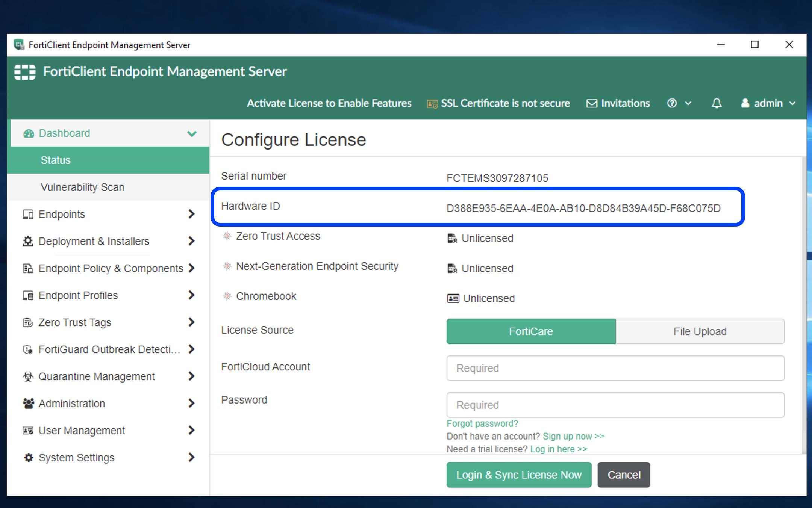Cancel the license configuration
Image resolution: width=812 pixels, height=508 pixels.
[624, 475]
